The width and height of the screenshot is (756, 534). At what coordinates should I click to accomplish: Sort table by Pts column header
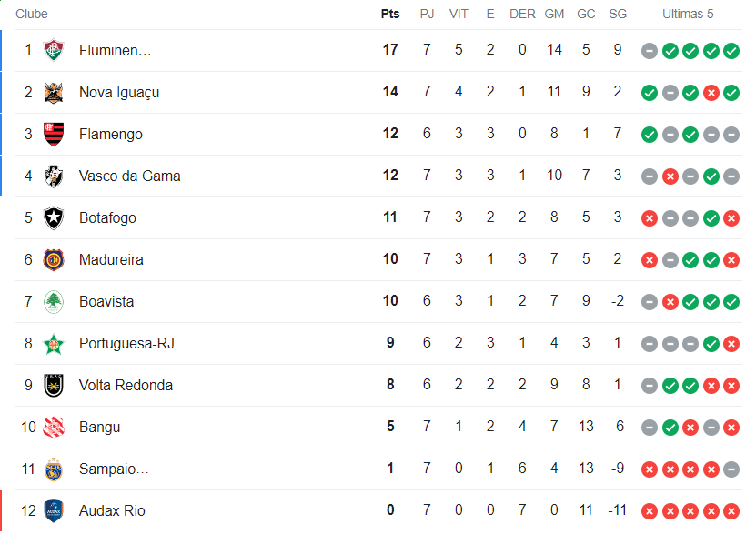(x=390, y=14)
